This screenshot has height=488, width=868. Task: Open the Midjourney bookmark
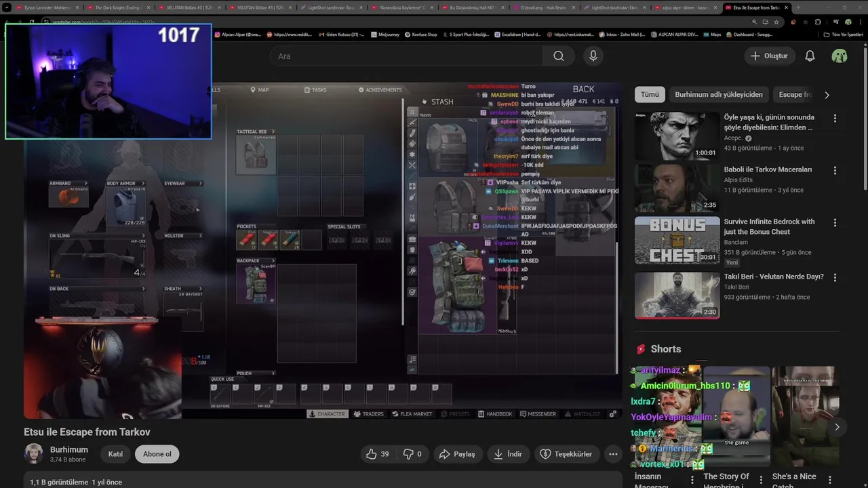[x=387, y=34]
